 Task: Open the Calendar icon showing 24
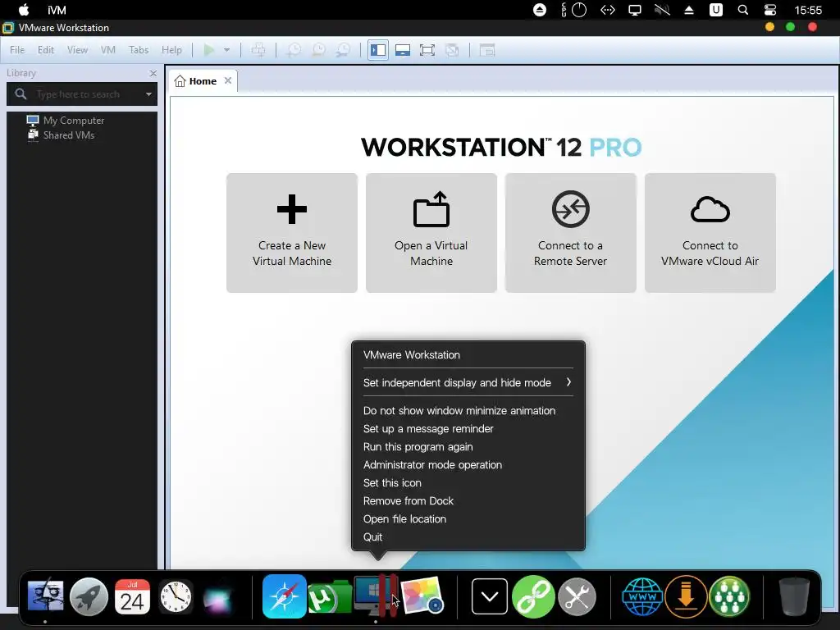click(x=132, y=596)
